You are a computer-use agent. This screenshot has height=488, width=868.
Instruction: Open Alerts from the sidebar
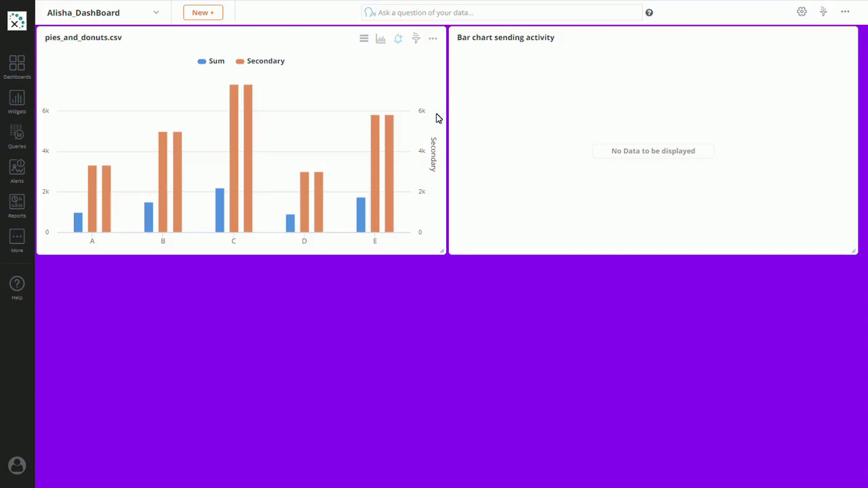pos(17,170)
